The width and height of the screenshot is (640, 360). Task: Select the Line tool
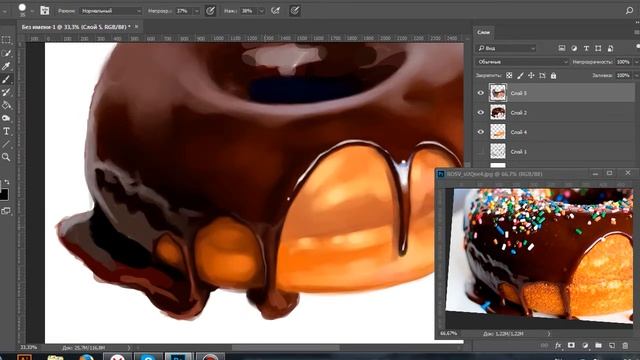point(6,144)
